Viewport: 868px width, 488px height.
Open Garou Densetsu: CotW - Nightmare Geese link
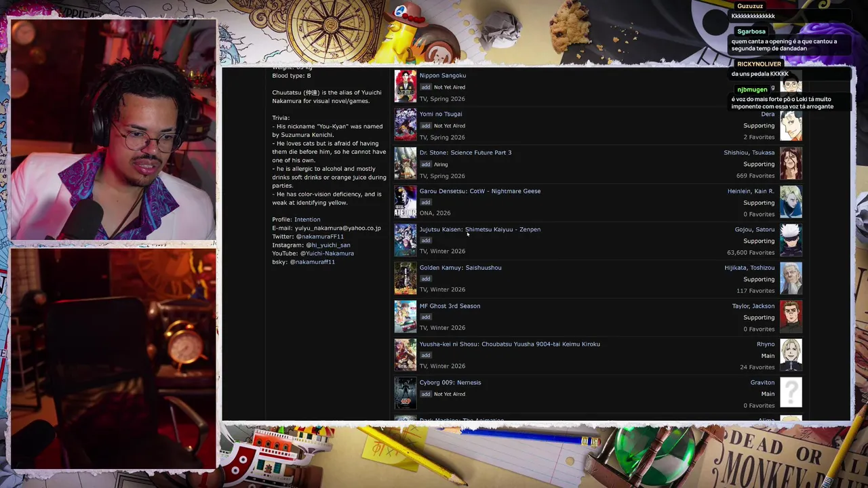click(x=479, y=191)
